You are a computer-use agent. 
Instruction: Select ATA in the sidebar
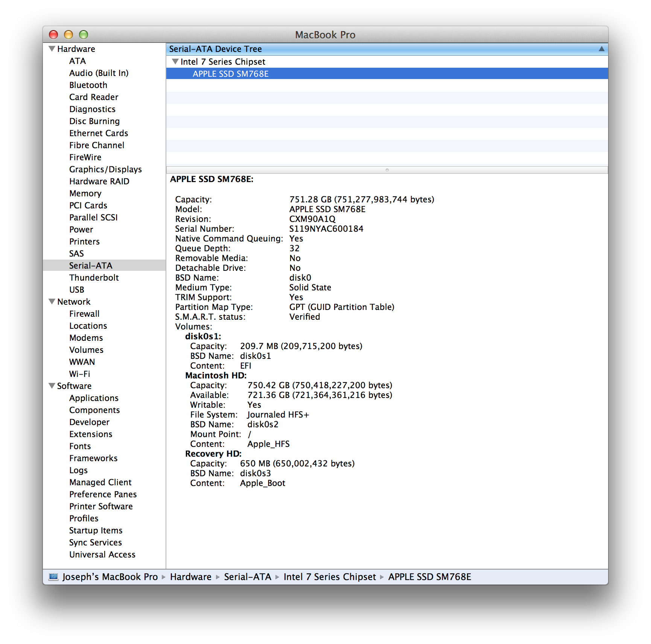(78, 61)
